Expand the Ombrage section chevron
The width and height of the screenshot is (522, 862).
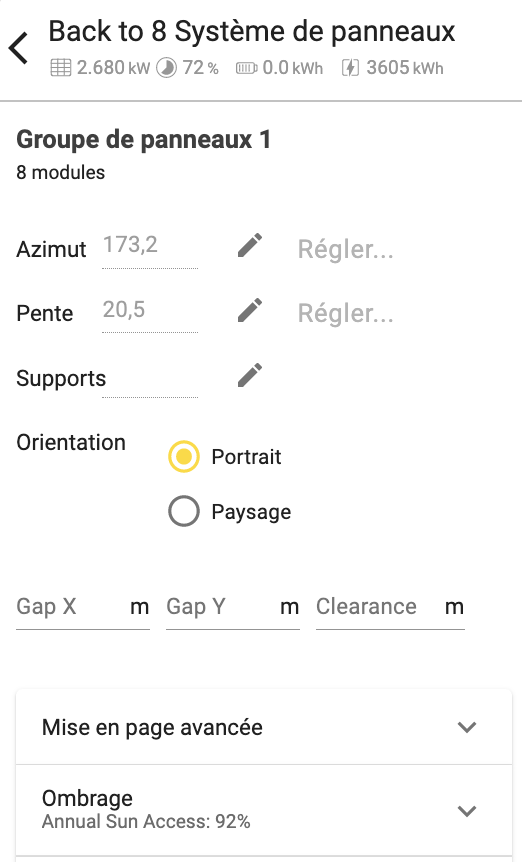coord(467,811)
